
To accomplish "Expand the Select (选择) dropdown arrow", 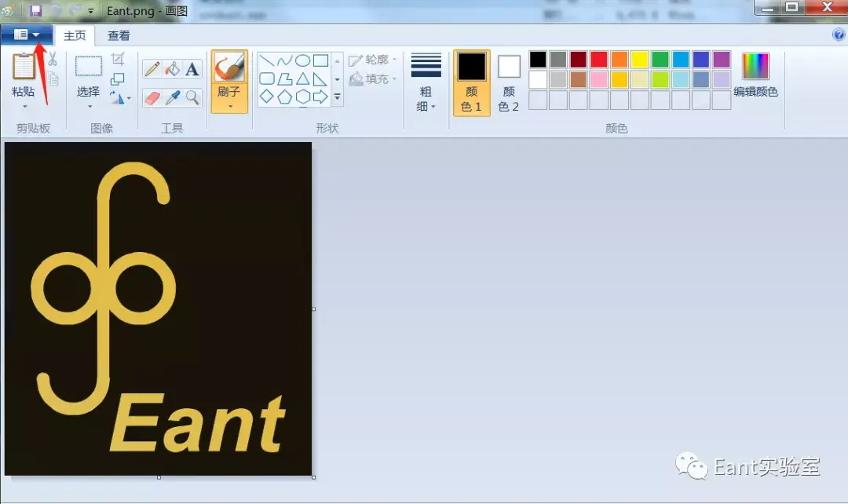I will [90, 107].
